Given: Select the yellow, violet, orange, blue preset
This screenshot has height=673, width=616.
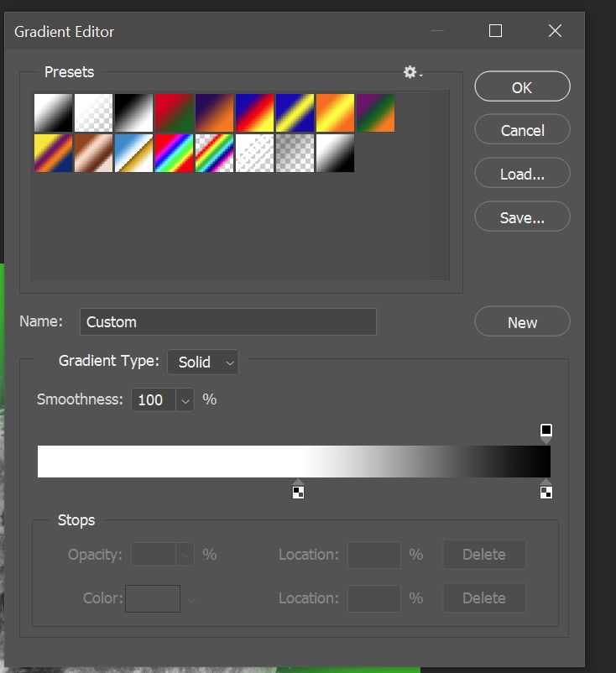Looking at the screenshot, I should tap(53, 154).
